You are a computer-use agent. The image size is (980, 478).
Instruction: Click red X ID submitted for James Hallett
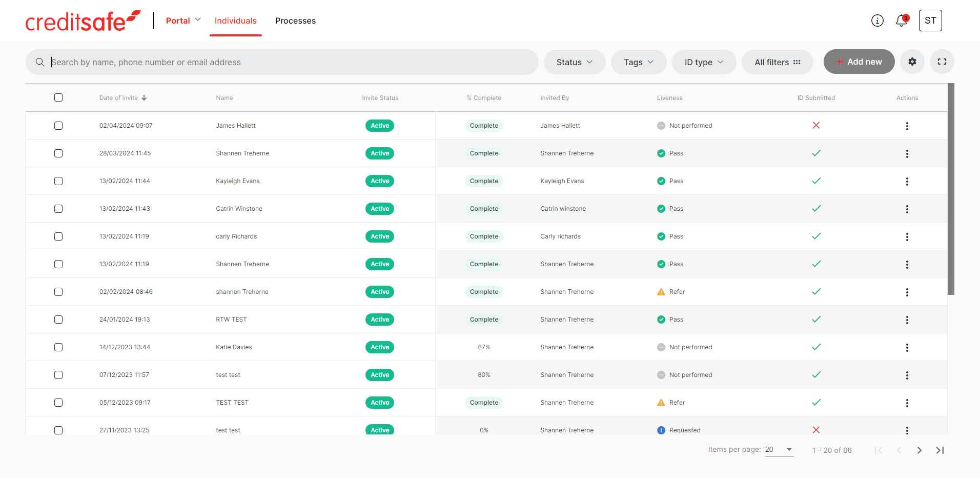[816, 125]
